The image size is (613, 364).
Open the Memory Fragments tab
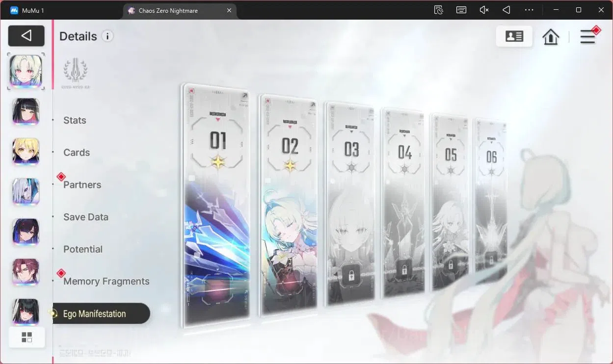pyautogui.click(x=107, y=282)
